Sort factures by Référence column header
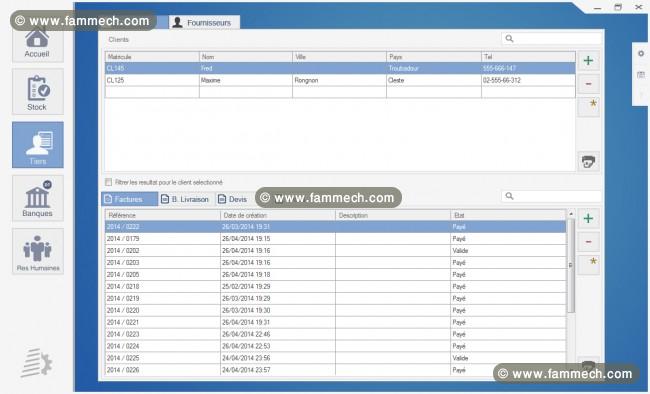The width and height of the screenshot is (650, 394). coord(162,215)
